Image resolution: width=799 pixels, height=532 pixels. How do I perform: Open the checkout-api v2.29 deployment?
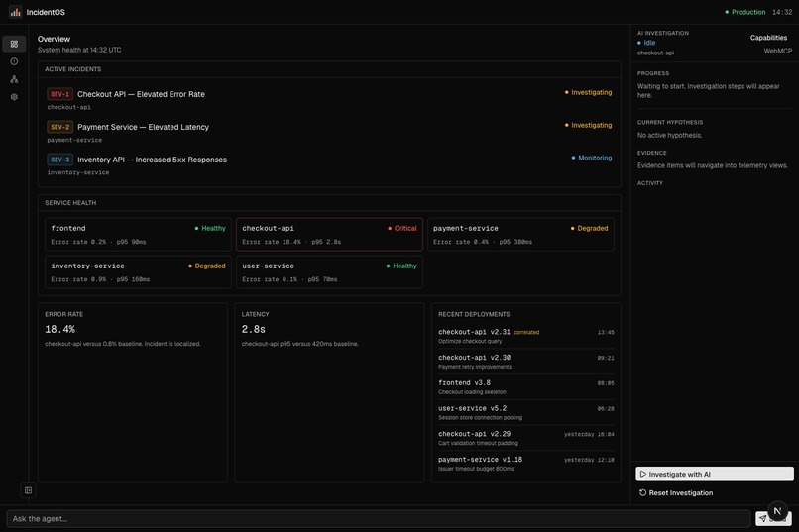point(525,438)
